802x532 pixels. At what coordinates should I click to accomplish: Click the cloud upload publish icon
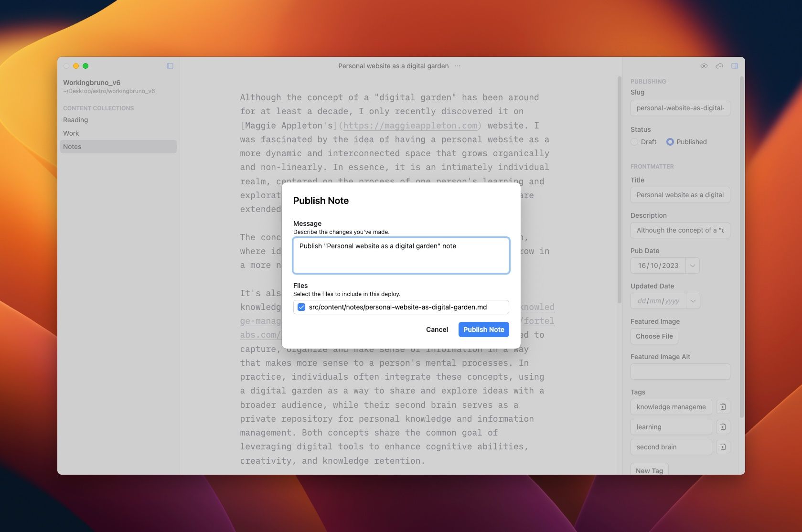tap(719, 66)
